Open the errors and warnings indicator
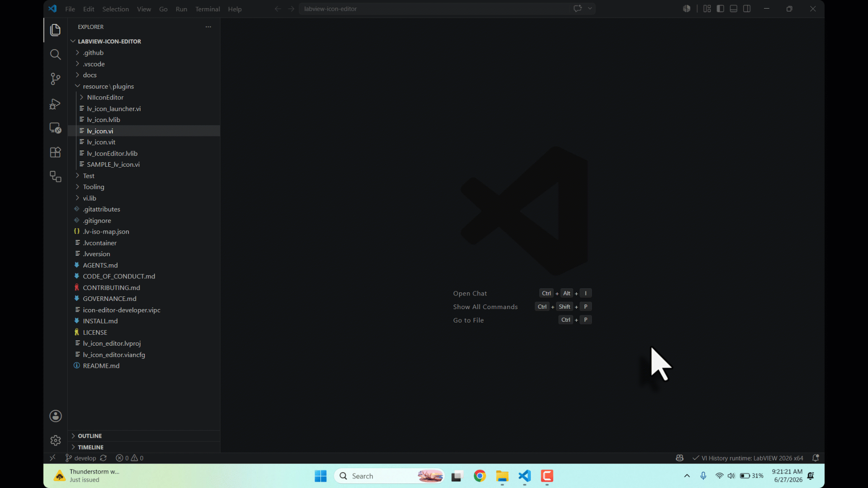This screenshot has width=868, height=488. (129, 458)
